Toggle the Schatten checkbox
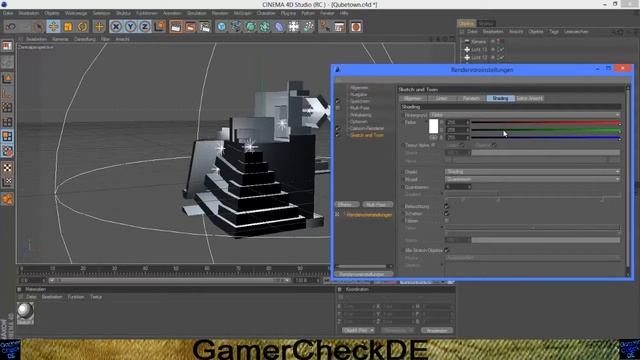The height and width of the screenshot is (360, 640). point(447,213)
